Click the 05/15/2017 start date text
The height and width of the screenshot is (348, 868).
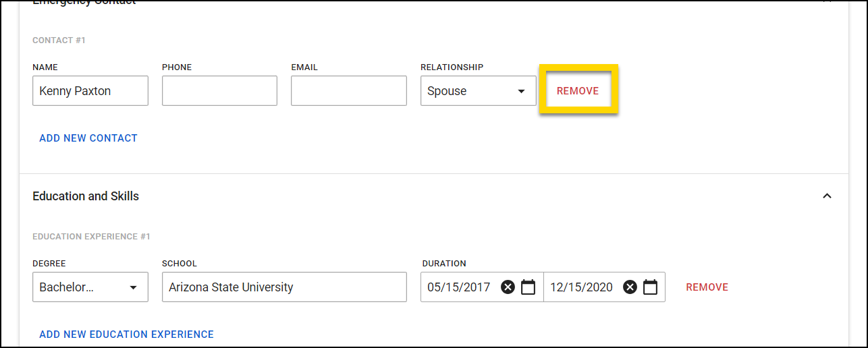coord(459,287)
